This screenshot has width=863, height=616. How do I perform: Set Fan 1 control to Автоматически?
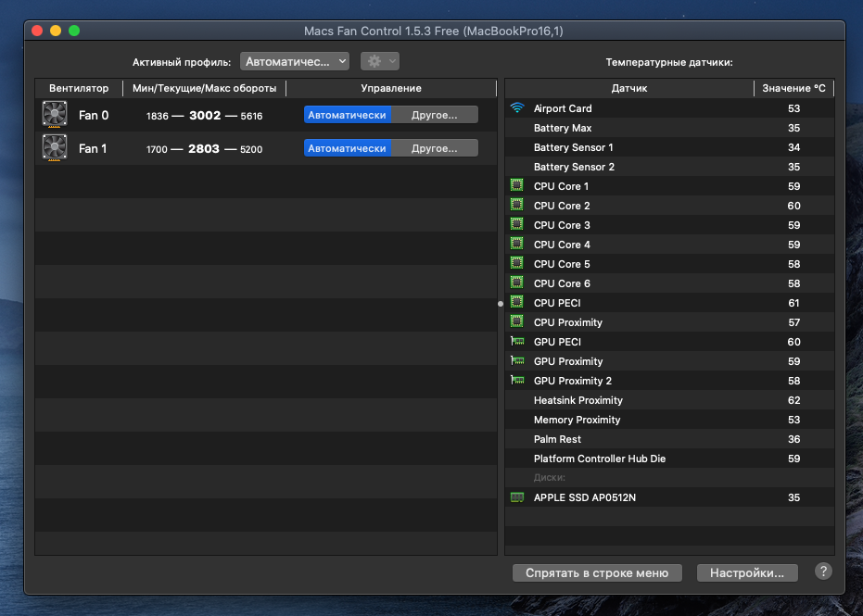point(347,148)
